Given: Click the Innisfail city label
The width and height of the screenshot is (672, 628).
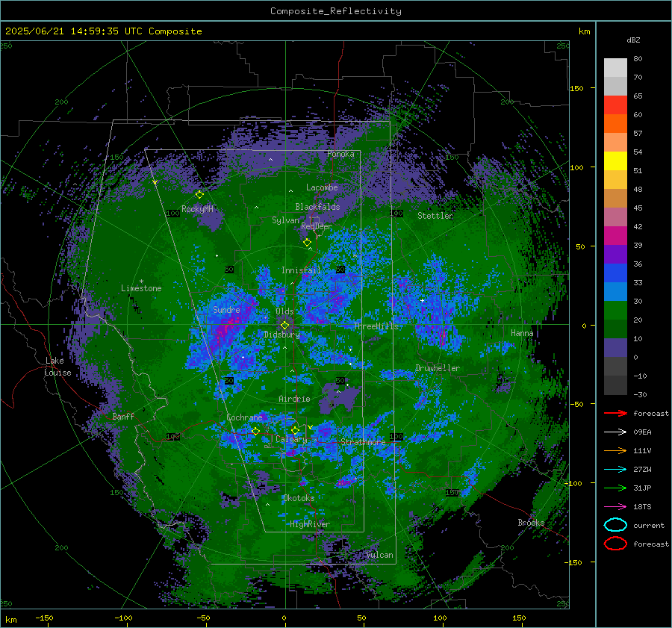Looking at the screenshot, I should coord(301,270).
